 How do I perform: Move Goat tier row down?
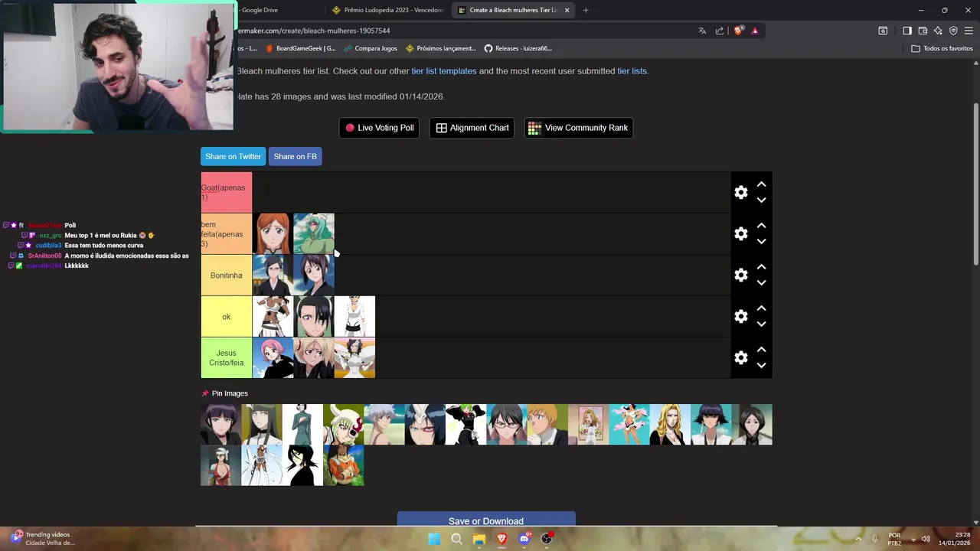pos(761,201)
